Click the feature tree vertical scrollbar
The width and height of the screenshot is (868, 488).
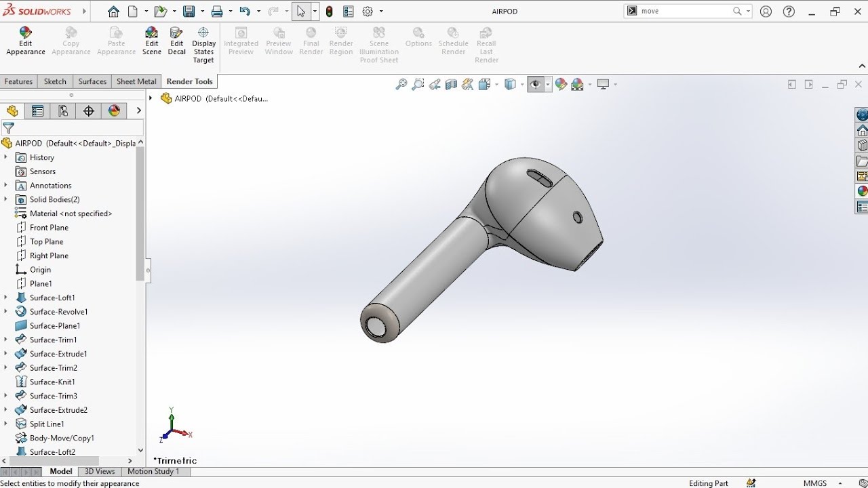(140, 213)
